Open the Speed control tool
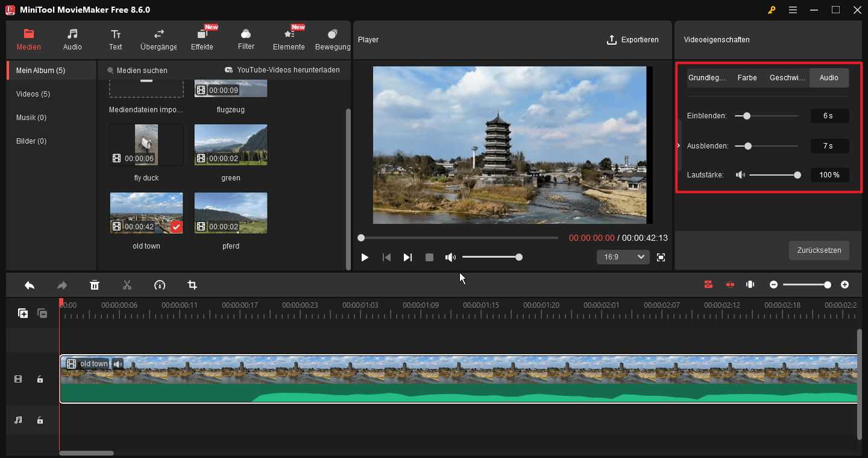The height and width of the screenshot is (458, 868). point(159,284)
